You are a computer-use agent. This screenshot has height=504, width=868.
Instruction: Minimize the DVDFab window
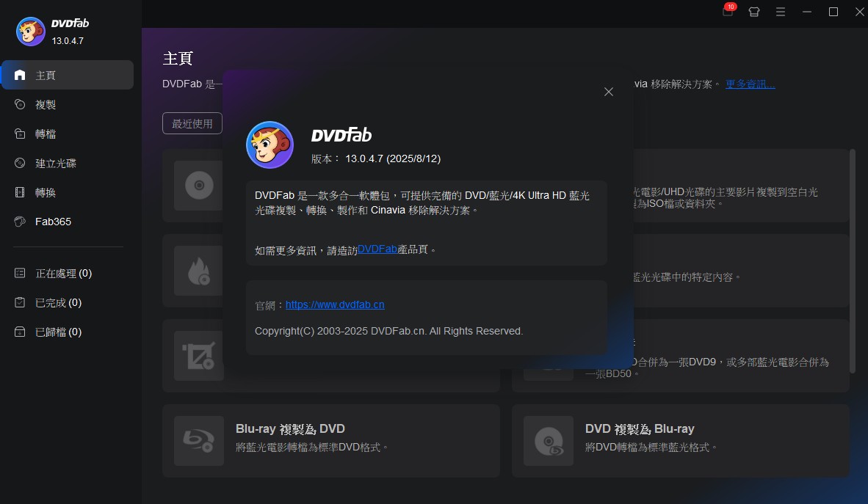pyautogui.click(x=807, y=12)
